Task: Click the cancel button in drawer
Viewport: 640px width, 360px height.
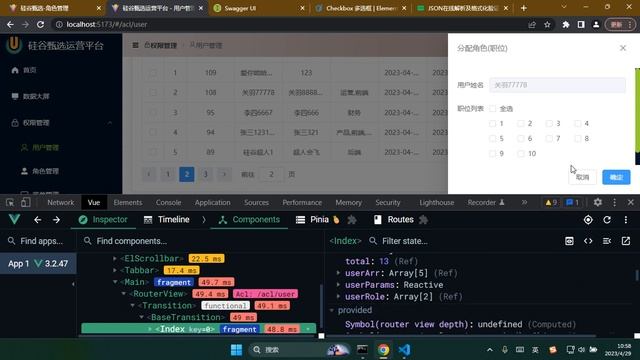Action: pyautogui.click(x=582, y=177)
